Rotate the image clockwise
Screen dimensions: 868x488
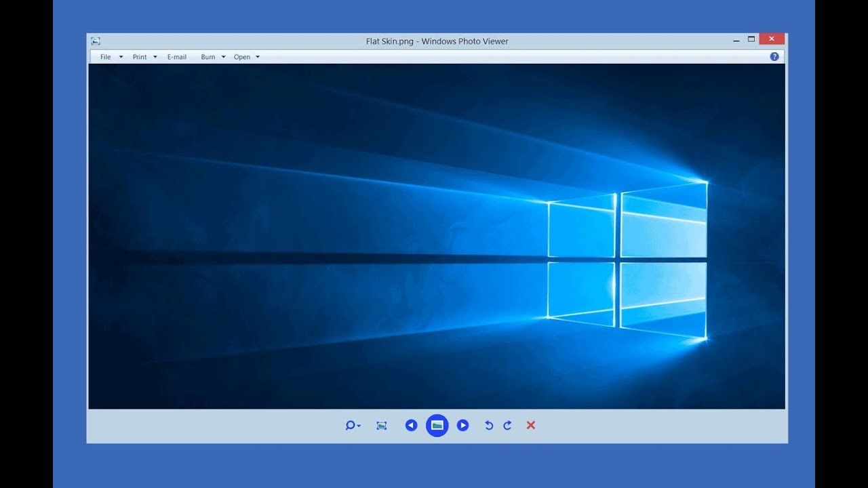pos(507,425)
